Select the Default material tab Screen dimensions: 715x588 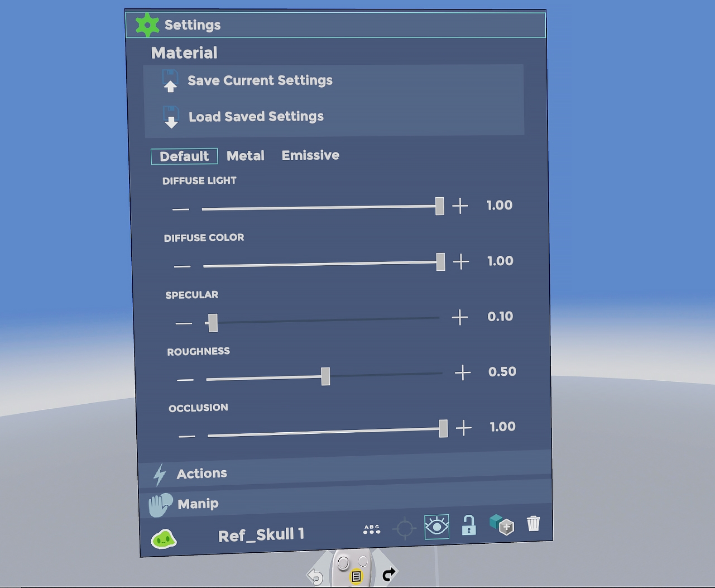184,156
